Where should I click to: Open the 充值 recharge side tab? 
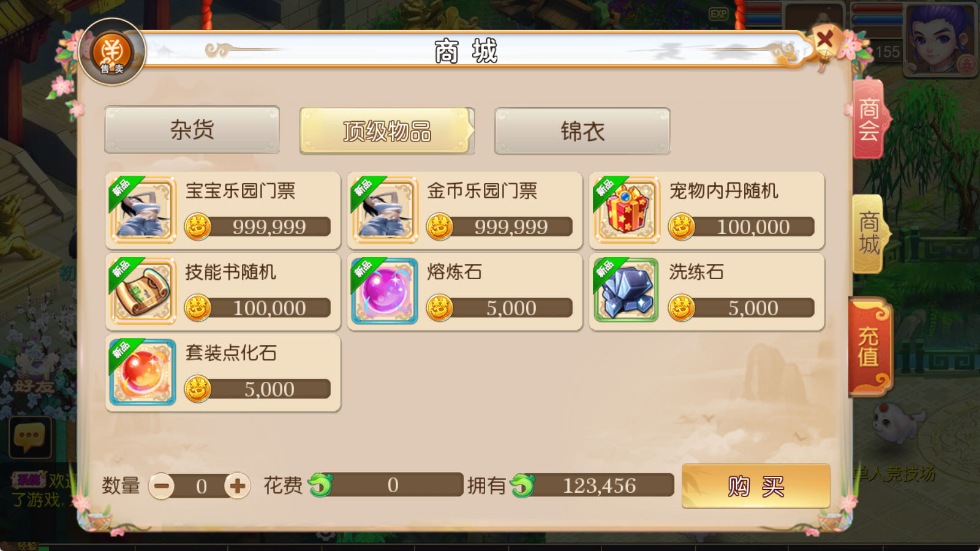click(x=869, y=347)
